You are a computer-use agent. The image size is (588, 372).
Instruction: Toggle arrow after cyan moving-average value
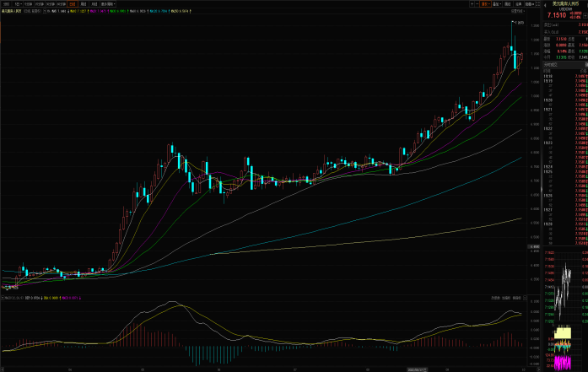(x=170, y=11)
